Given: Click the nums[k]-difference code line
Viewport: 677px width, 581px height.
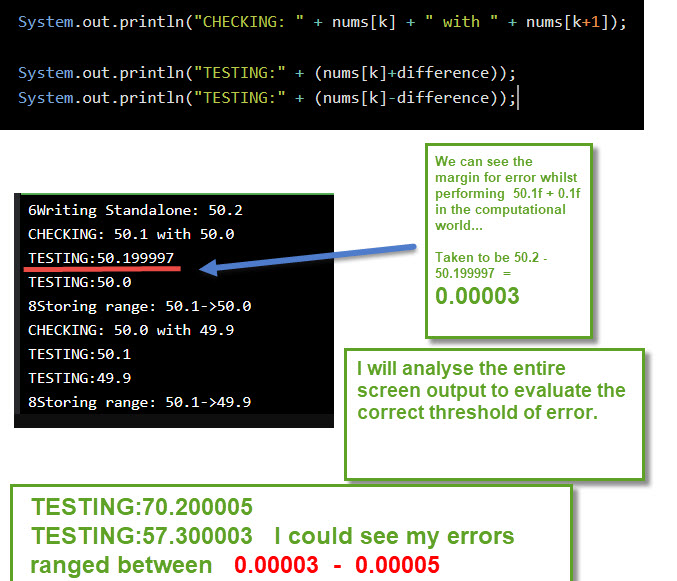Looking at the screenshot, I should pos(266,97).
